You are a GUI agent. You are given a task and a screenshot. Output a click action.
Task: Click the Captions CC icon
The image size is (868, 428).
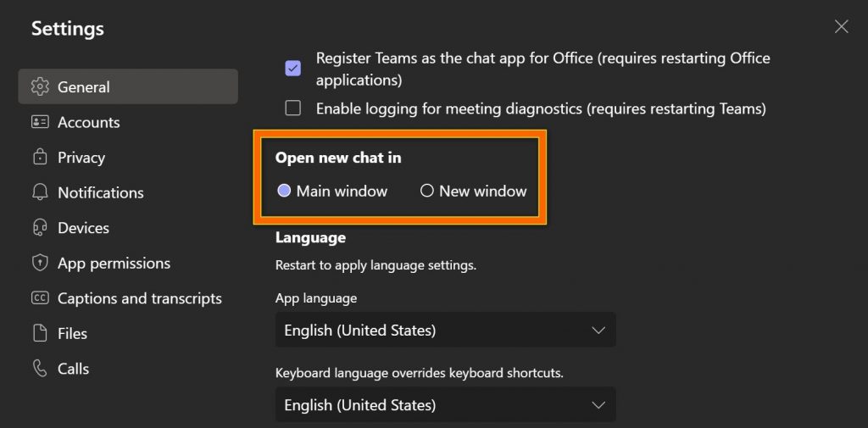40,298
